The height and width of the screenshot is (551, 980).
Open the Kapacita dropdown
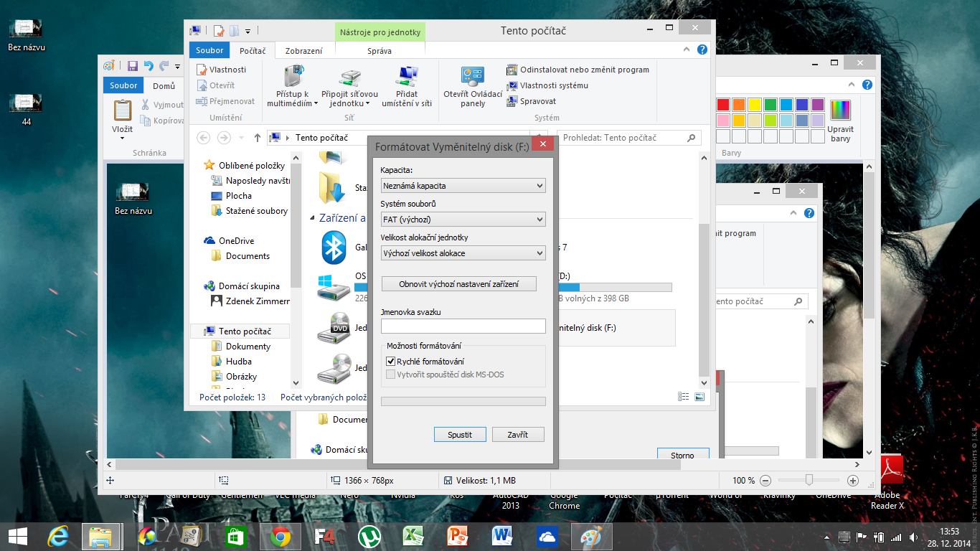click(x=463, y=186)
